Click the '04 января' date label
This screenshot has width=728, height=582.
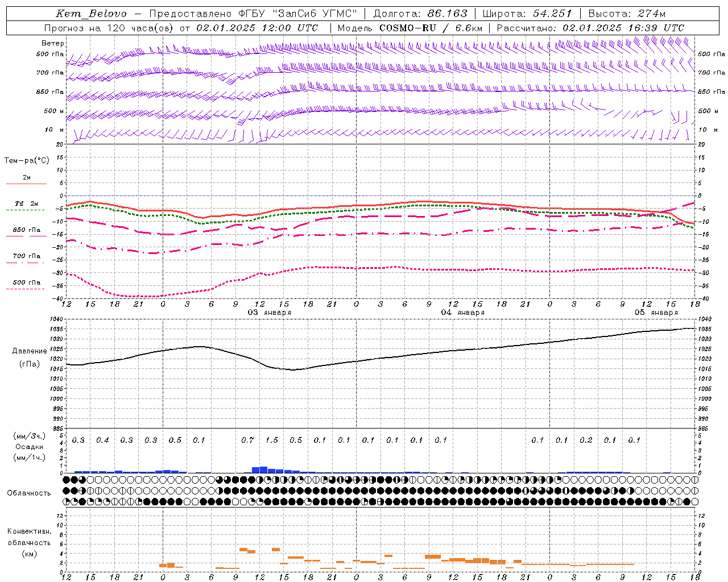click(463, 313)
